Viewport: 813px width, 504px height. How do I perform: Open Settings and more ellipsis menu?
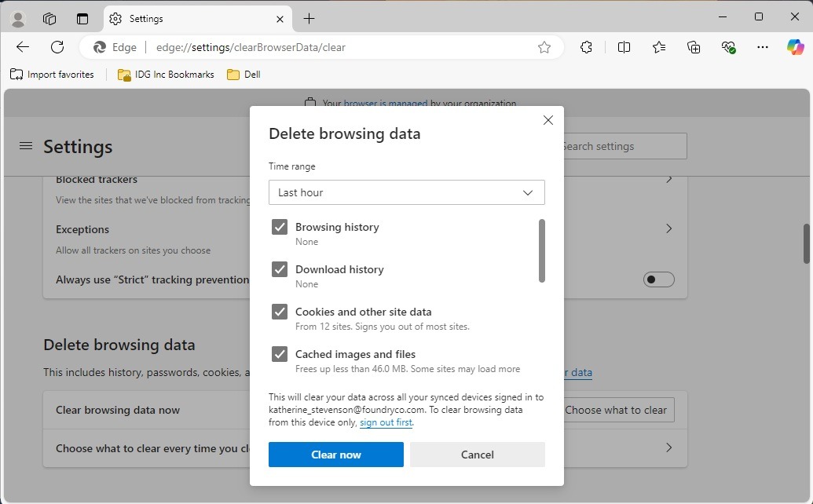coord(762,48)
